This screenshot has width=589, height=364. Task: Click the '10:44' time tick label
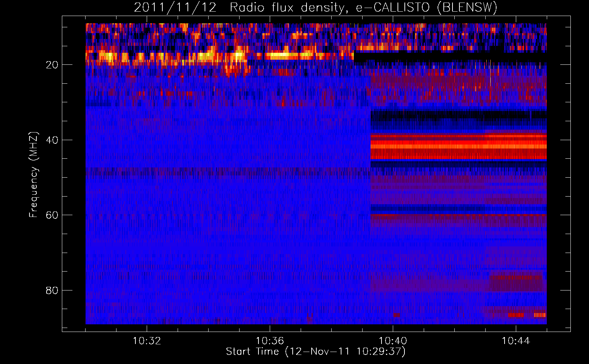pos(516,341)
